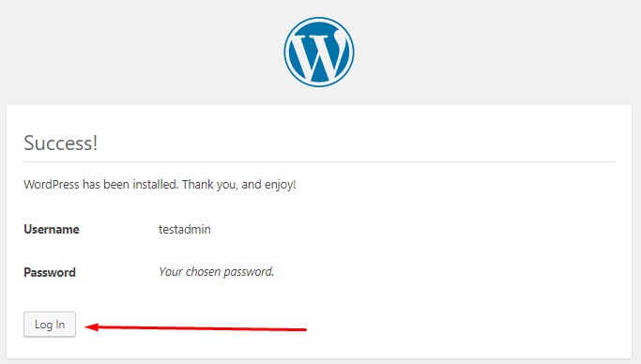Click the word WordPress in install message
Screen dimensions: 641x364
51,184
